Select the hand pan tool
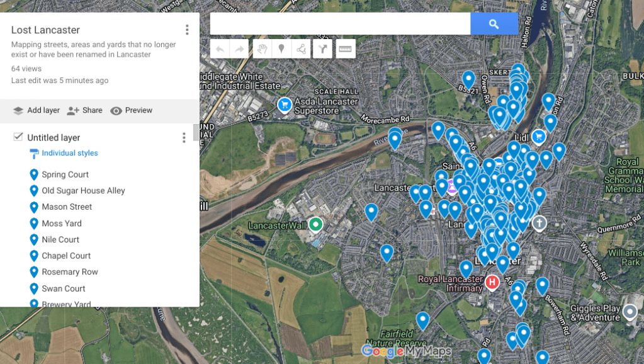Viewport: 644px width, 364px height. pos(261,49)
